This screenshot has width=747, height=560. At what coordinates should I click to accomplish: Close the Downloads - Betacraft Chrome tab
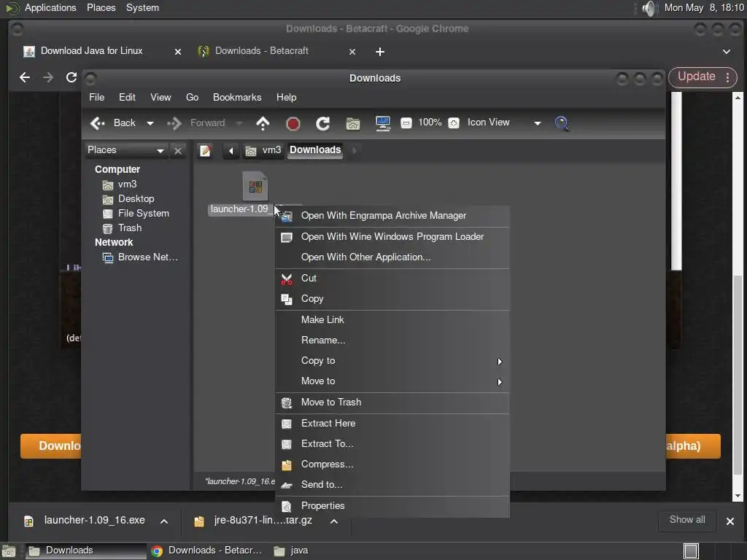pos(352,52)
